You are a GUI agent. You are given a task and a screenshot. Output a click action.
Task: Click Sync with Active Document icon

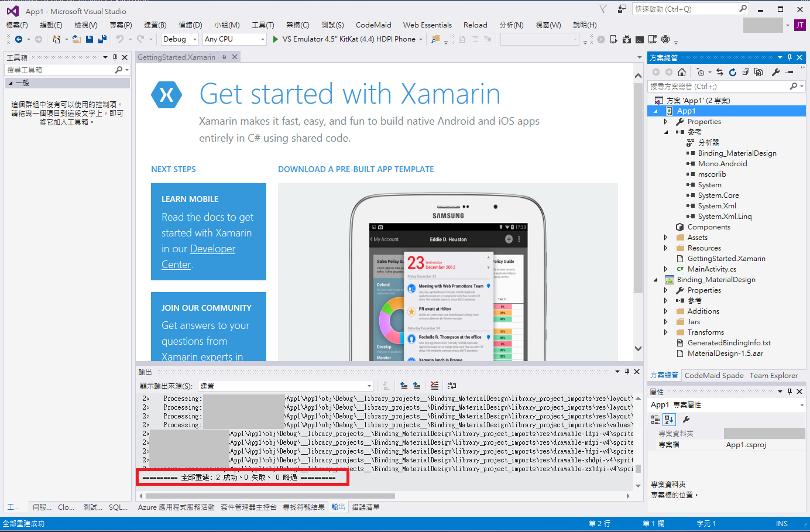tap(720, 72)
